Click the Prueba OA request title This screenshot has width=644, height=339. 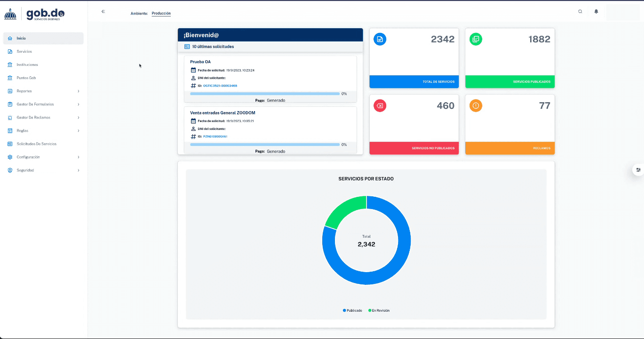coord(200,62)
